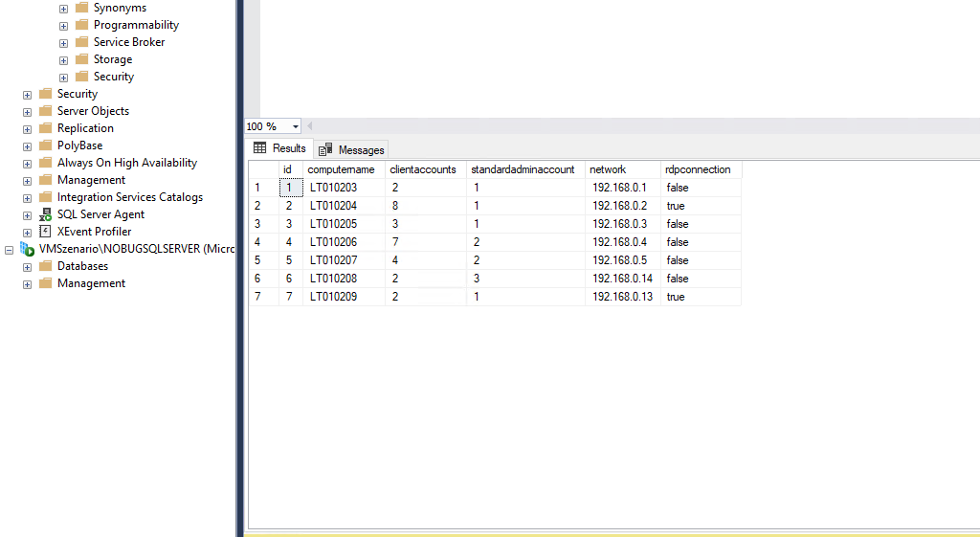Click the Integration Services Catalogs folder icon

click(x=45, y=197)
